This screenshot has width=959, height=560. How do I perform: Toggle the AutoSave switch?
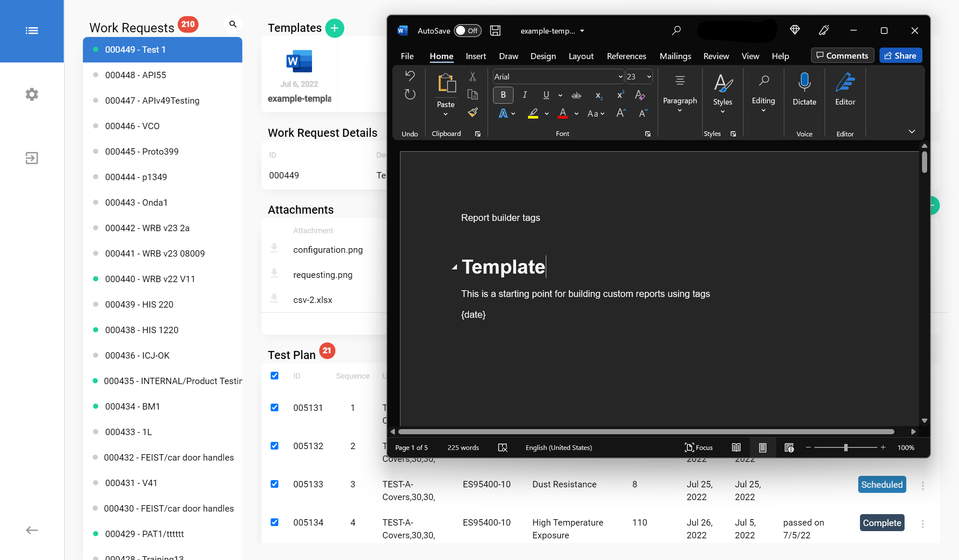click(467, 31)
